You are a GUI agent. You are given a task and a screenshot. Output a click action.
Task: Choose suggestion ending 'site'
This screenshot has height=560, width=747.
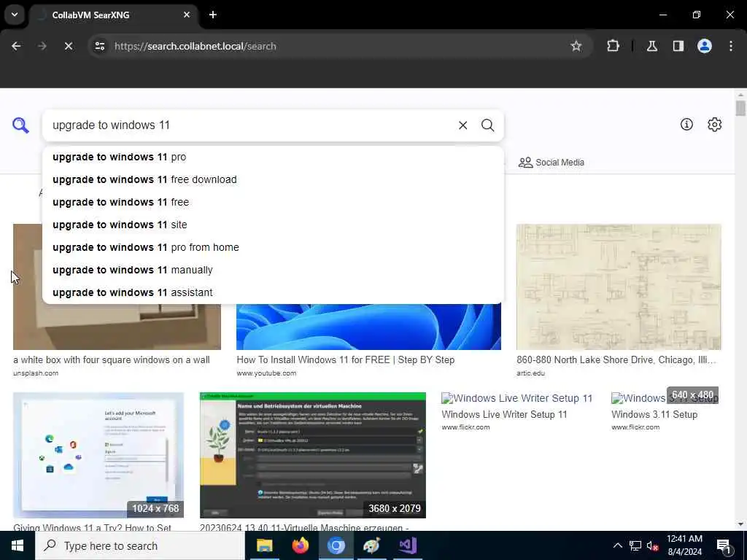coord(273,225)
